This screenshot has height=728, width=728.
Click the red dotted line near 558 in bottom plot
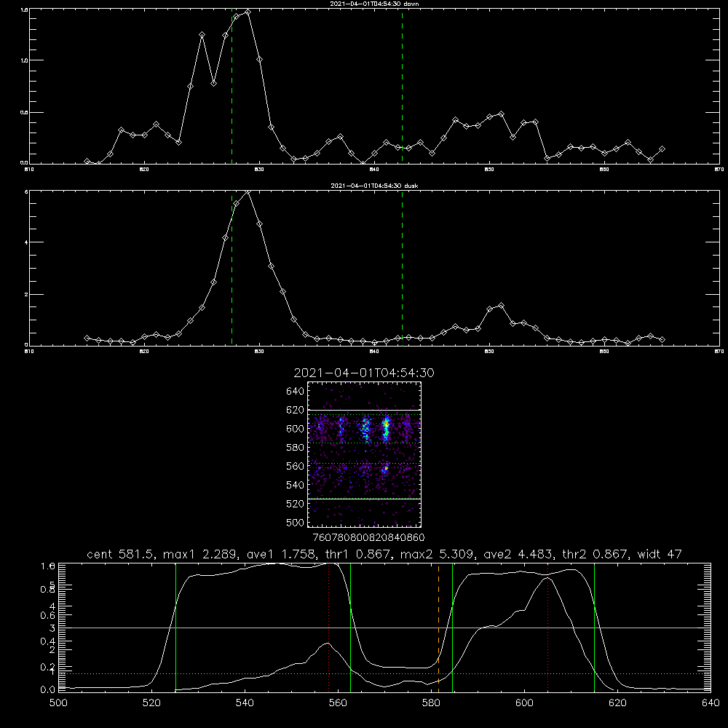point(329,628)
